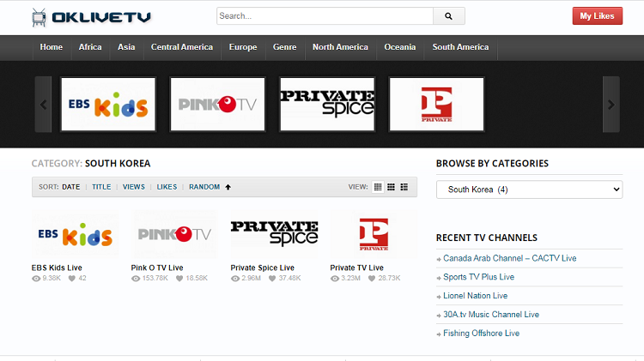Image resolution: width=644 pixels, height=361 pixels.
Task: Open the Central America menu
Action: pos(182,47)
